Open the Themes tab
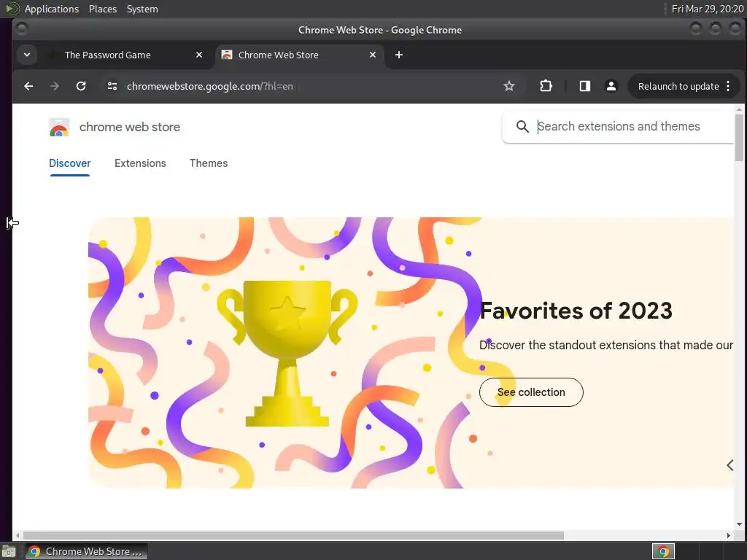 (x=209, y=163)
